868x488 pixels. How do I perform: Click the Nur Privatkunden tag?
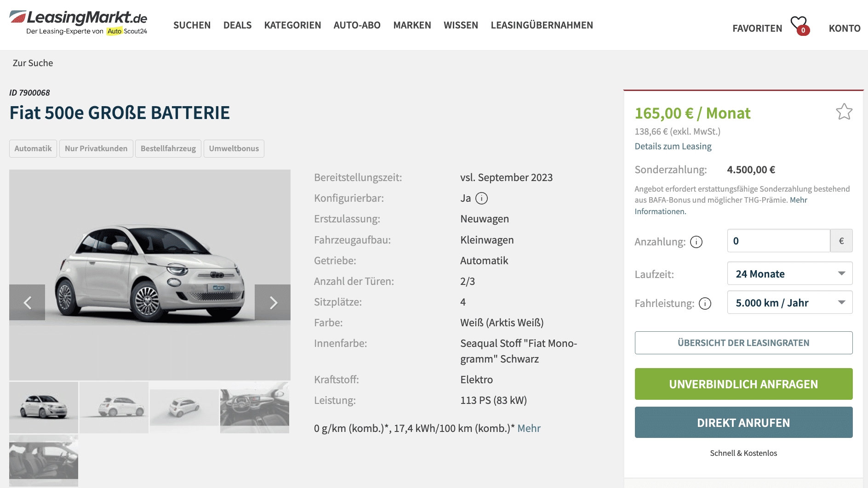click(x=96, y=148)
